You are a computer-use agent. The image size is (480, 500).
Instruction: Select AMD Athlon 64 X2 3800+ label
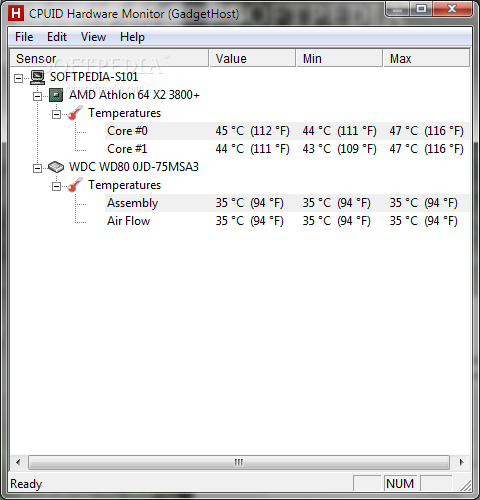(x=134, y=95)
